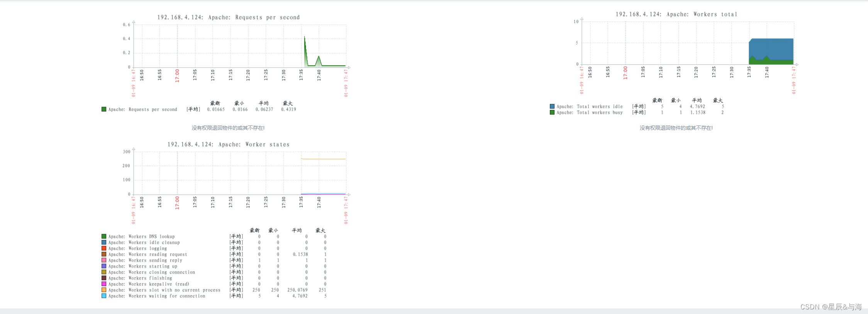Click the Workers finishing color swatch
The image size is (868, 314).
[x=104, y=278]
